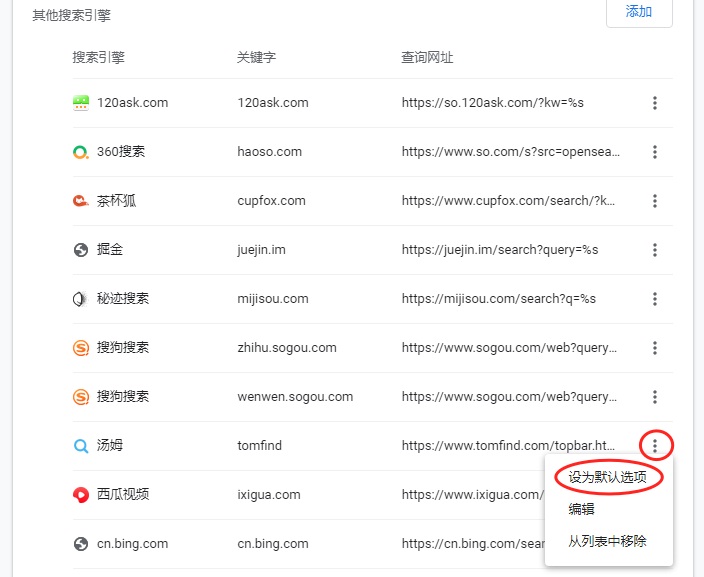Click the 120ask.com green favicon
Image resolution: width=704 pixels, height=577 pixels.
(x=81, y=103)
